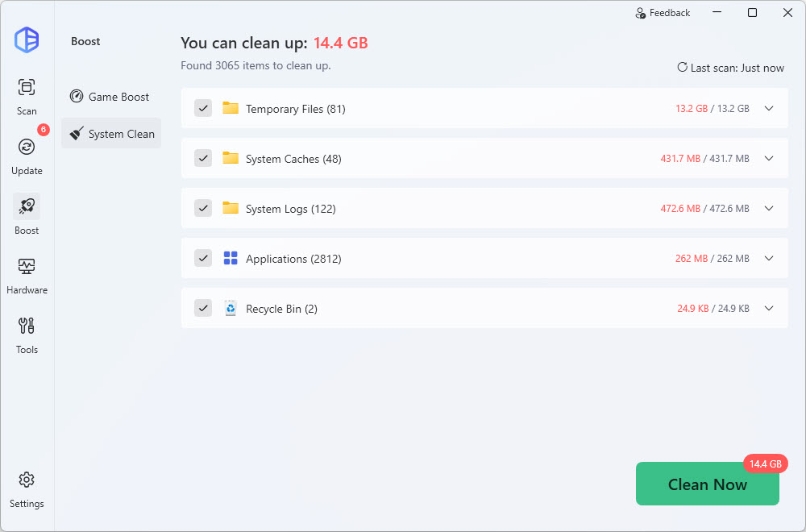Uncheck the System Caches checkbox
This screenshot has height=532, width=806.
coord(203,159)
